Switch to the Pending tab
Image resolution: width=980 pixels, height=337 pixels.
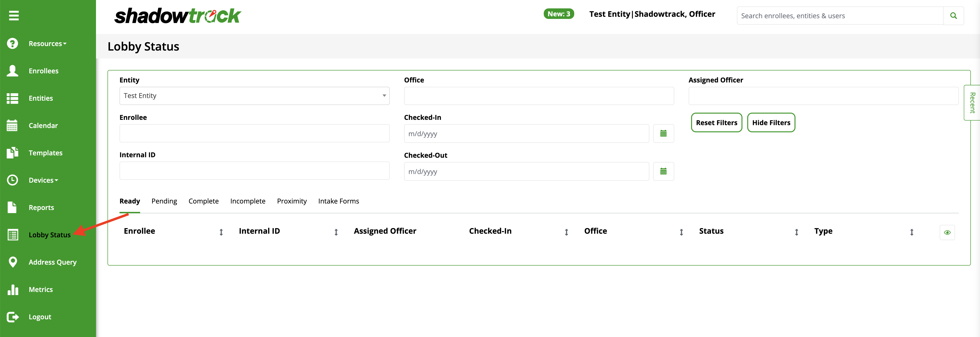[164, 201]
